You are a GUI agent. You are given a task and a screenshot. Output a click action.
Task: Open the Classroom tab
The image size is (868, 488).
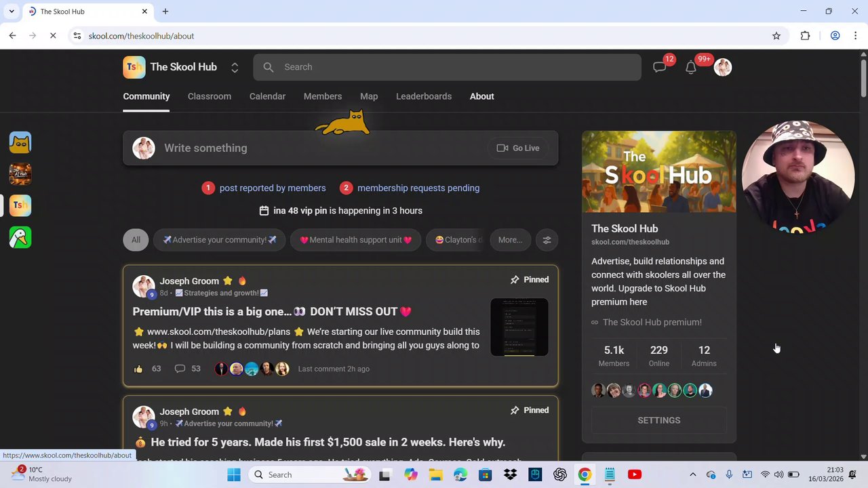(210, 96)
